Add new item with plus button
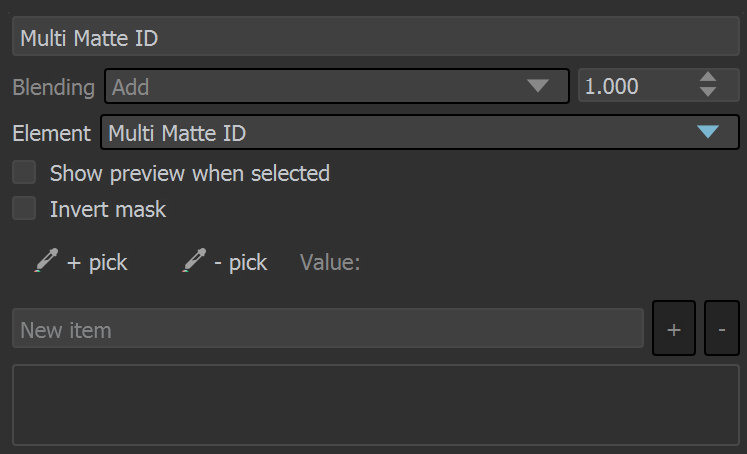747x454 pixels. coord(674,328)
